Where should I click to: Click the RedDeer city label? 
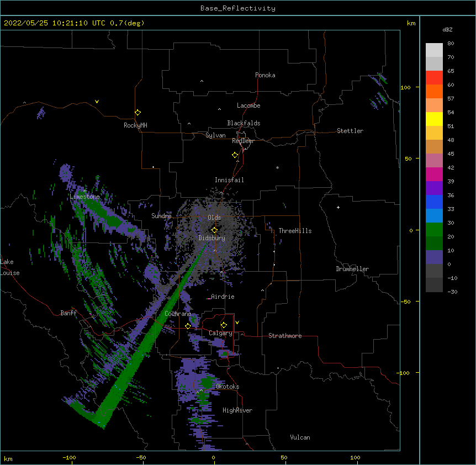(x=243, y=141)
